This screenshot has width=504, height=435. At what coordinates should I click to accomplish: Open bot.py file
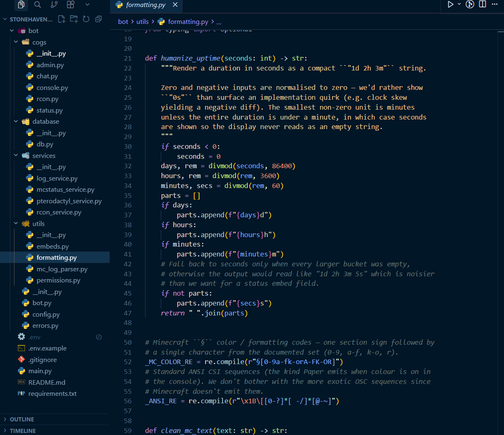pos(42,303)
